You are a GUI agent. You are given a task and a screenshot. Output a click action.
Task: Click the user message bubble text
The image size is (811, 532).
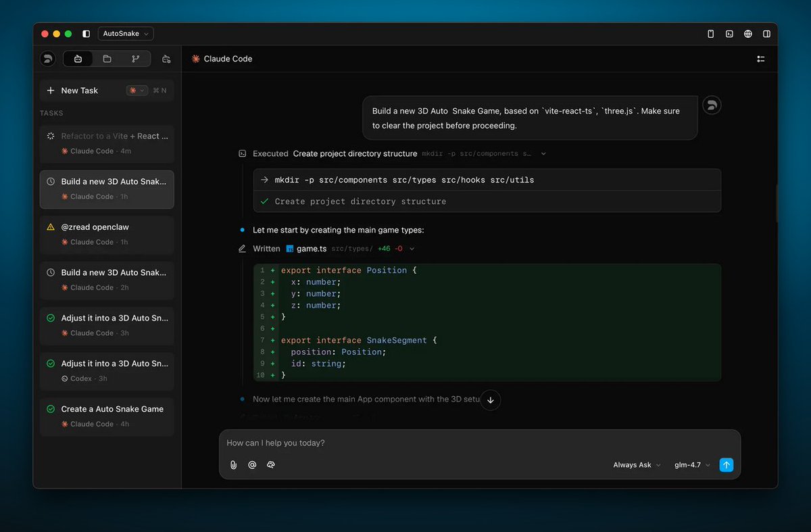click(526, 118)
